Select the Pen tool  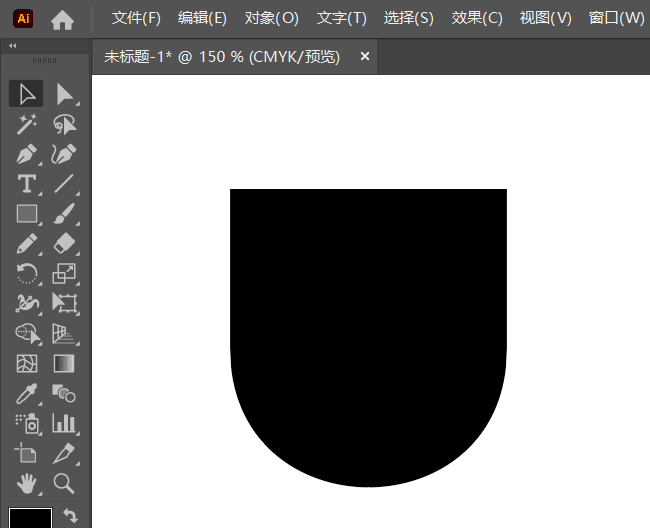pos(27,154)
